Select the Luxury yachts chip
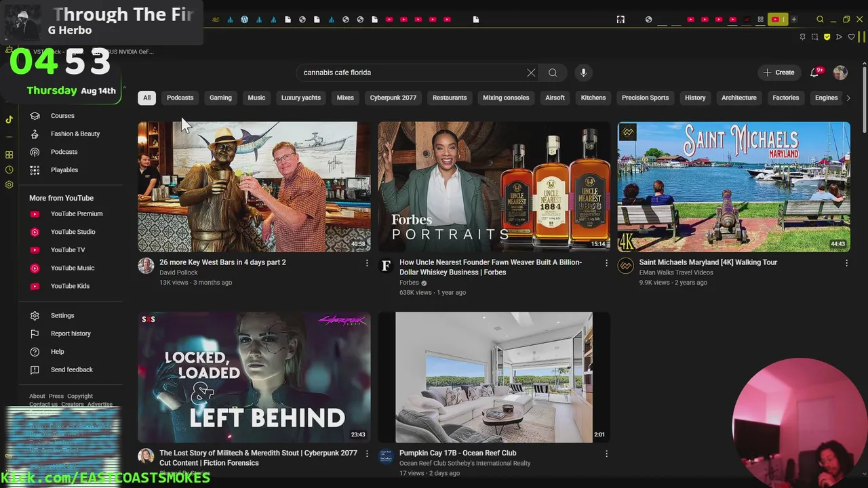This screenshot has height=488, width=868. [301, 98]
